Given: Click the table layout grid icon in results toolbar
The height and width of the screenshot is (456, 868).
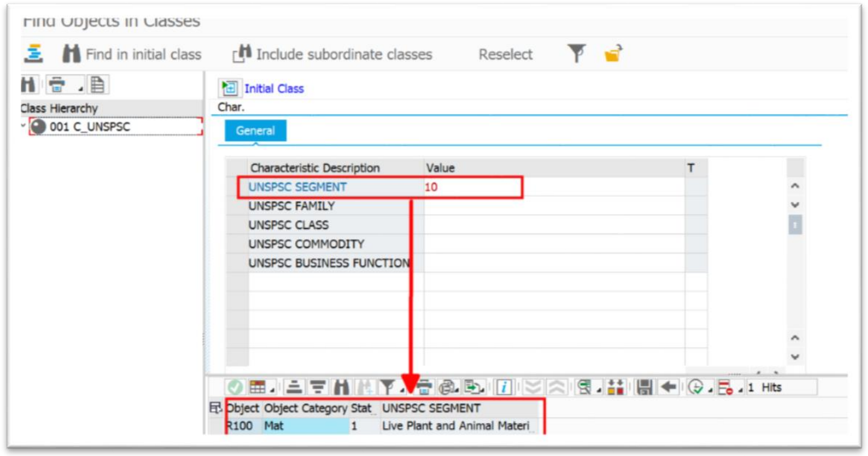Looking at the screenshot, I should (x=257, y=387).
